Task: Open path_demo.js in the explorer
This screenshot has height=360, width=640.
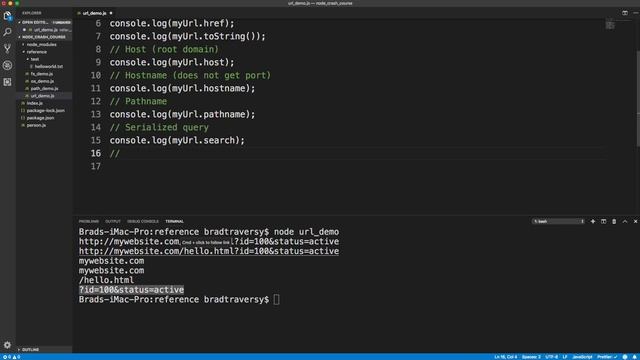Action: (x=44, y=89)
